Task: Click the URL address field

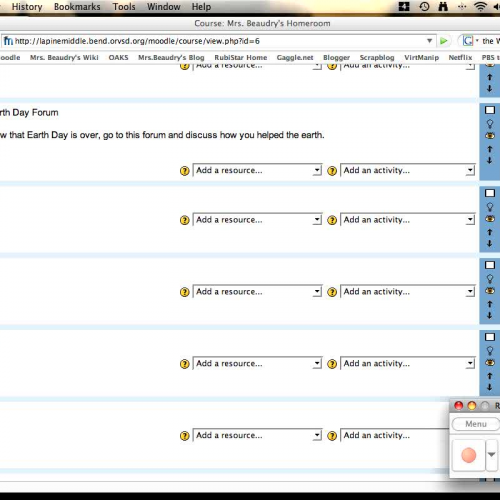Action: pos(218,41)
